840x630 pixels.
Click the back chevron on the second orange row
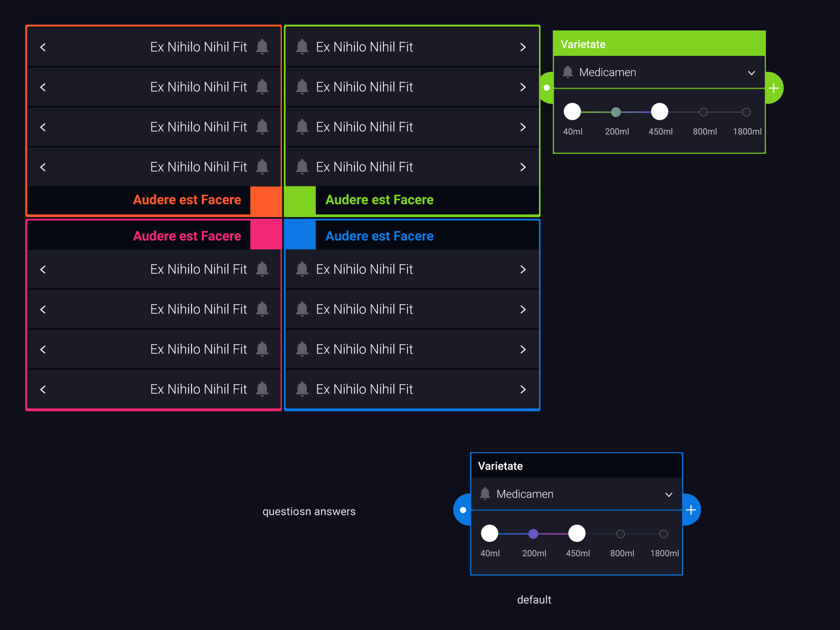(43, 87)
